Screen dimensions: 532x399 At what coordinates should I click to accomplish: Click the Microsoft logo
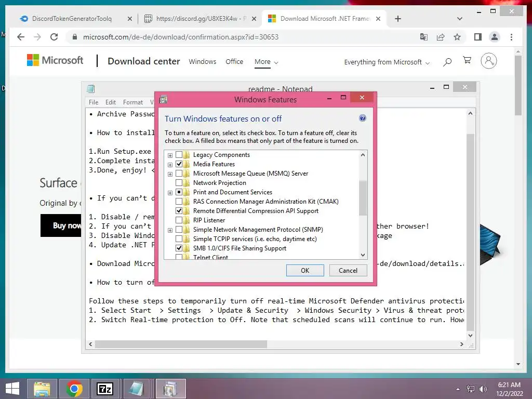tap(55, 60)
